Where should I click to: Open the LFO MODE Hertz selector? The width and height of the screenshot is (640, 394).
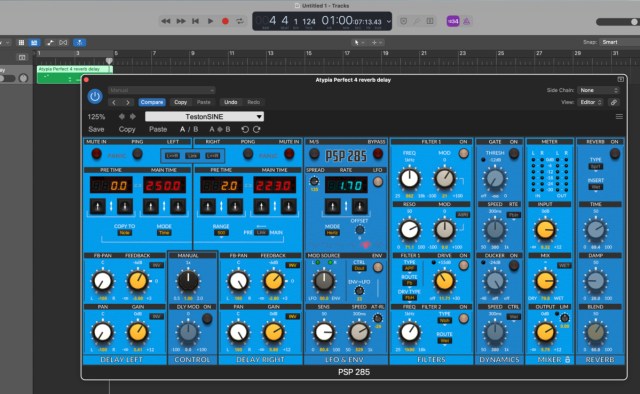click(332, 233)
